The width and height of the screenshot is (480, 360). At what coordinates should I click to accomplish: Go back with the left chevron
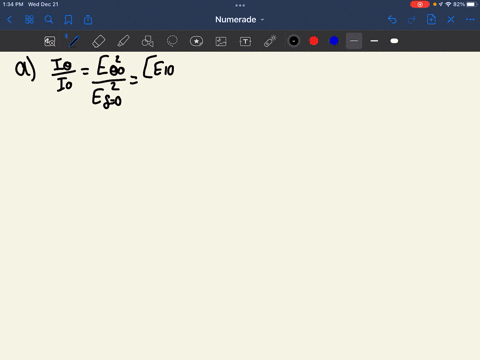click(9, 20)
